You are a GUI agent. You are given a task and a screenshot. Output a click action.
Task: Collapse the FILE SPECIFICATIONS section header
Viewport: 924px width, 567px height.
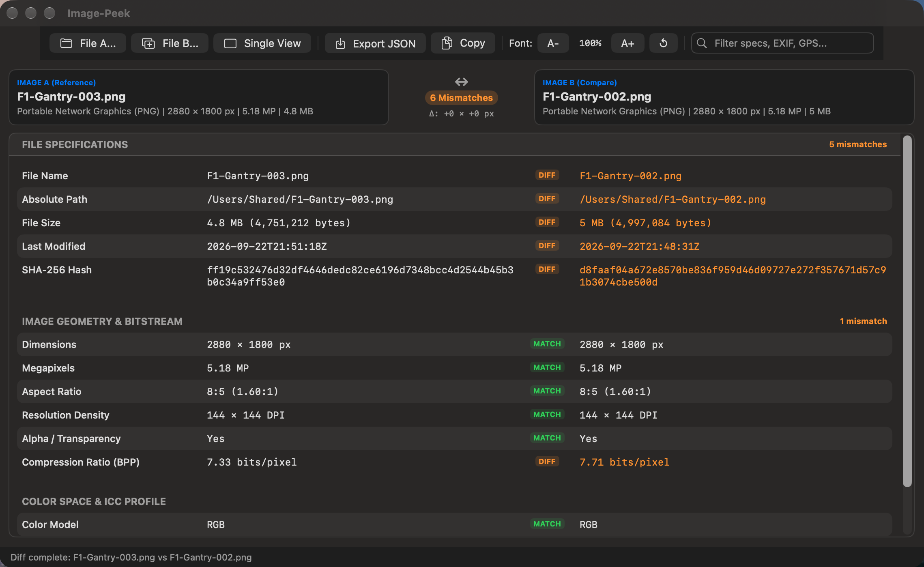tap(455, 145)
